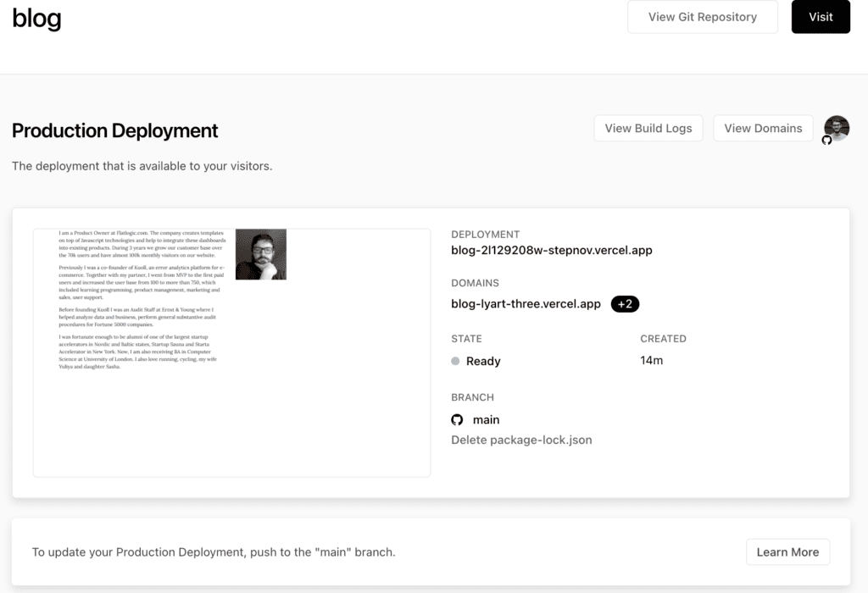The image size is (868, 593).
Task: Click the STATE label
Action: coord(467,339)
